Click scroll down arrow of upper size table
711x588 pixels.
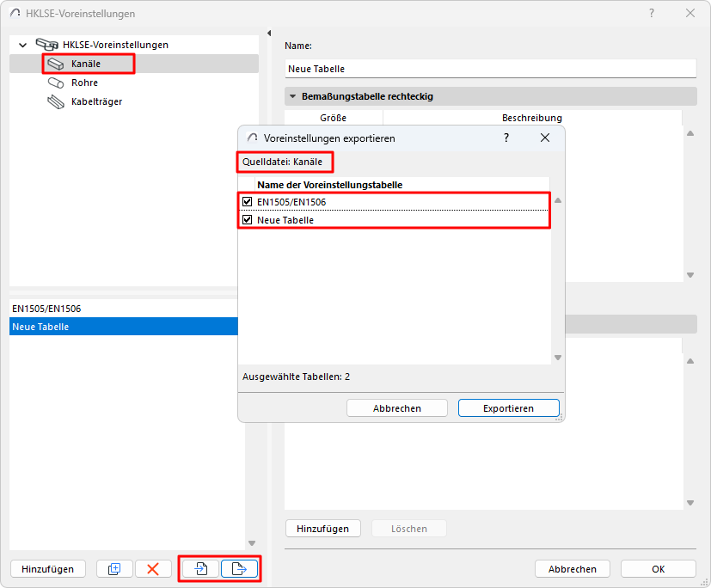pos(690,275)
